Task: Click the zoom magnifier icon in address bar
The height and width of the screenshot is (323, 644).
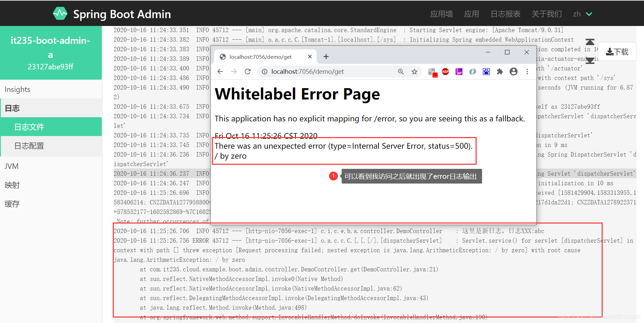Action: tap(401, 71)
